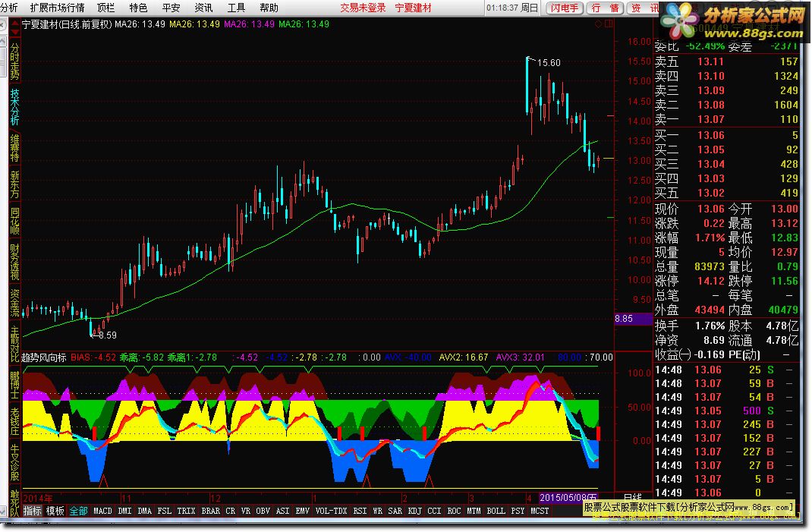Switch indicator to ROC

454,511
